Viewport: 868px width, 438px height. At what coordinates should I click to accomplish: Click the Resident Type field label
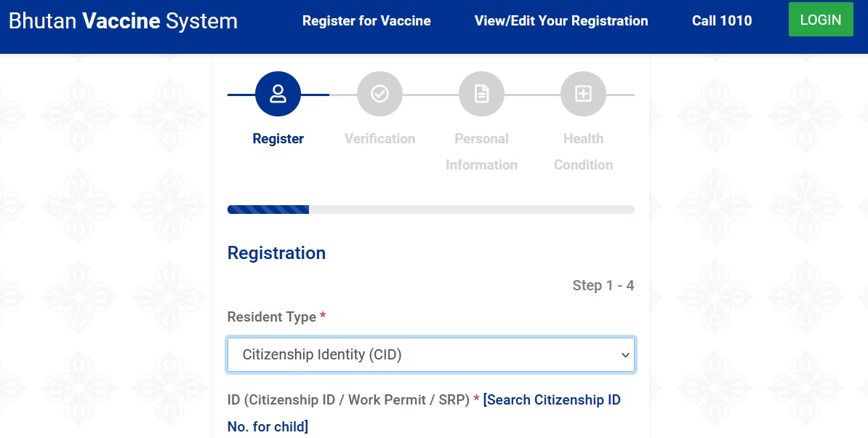click(x=271, y=316)
